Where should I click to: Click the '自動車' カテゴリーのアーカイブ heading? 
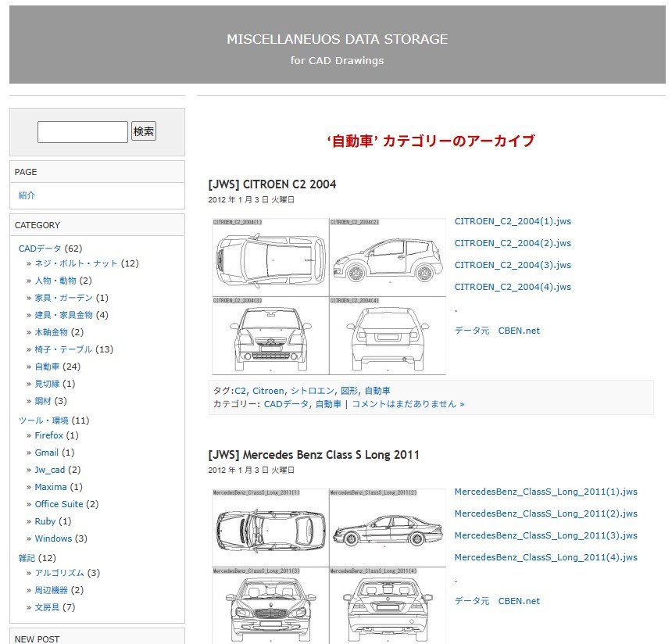coord(431,141)
